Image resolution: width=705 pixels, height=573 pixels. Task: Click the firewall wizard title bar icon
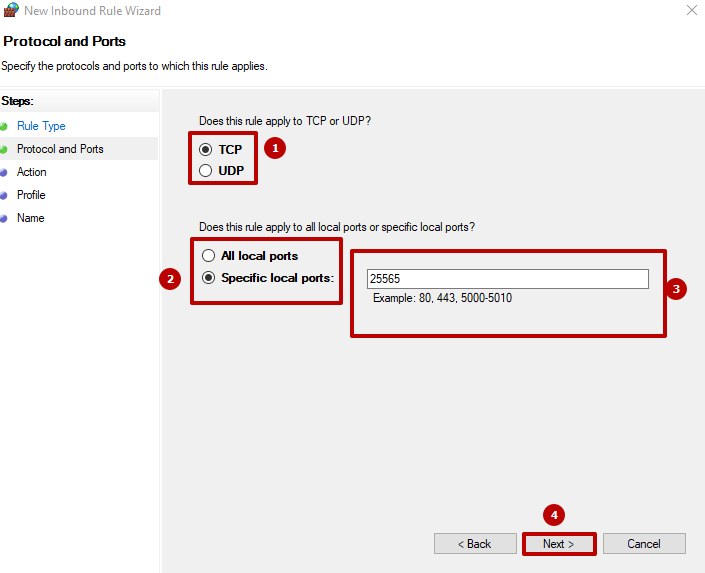[x=11, y=10]
